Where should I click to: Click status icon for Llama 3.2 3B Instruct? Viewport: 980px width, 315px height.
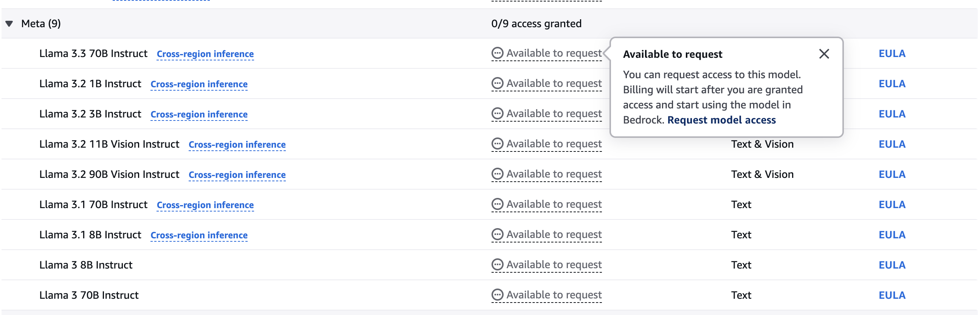tap(497, 114)
